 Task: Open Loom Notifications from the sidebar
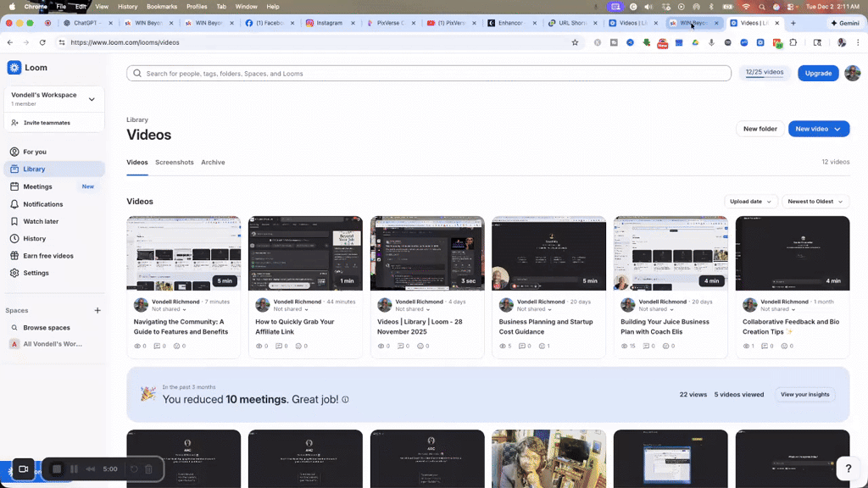(x=39, y=203)
